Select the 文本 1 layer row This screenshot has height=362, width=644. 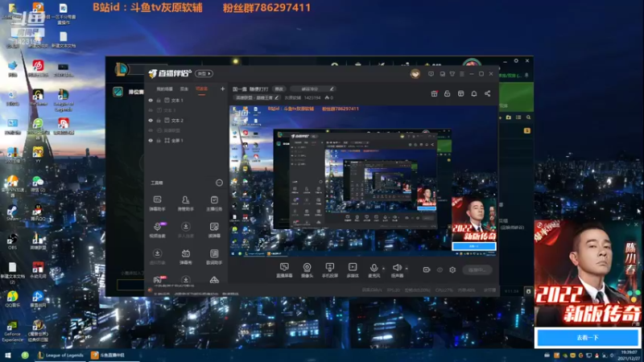pyautogui.click(x=187, y=100)
